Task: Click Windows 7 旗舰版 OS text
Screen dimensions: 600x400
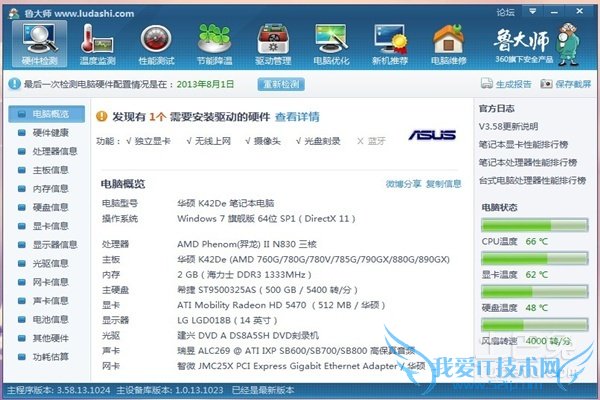Action: coord(266,219)
